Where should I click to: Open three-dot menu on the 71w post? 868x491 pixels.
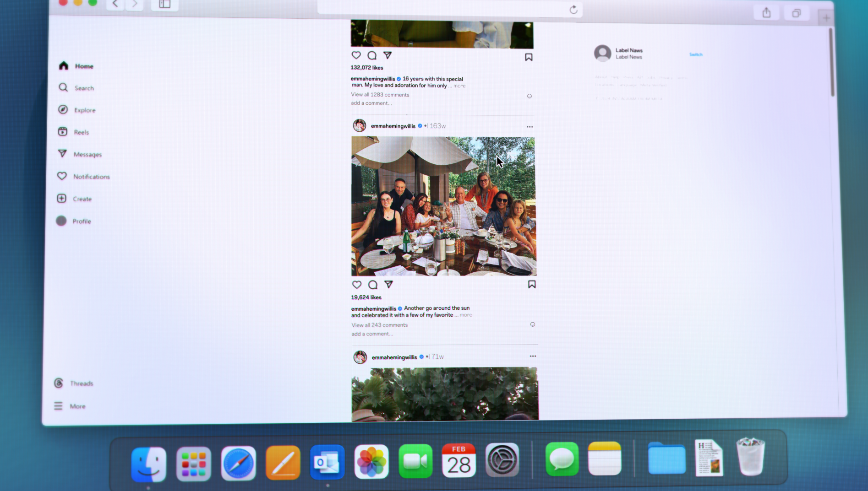(533, 356)
